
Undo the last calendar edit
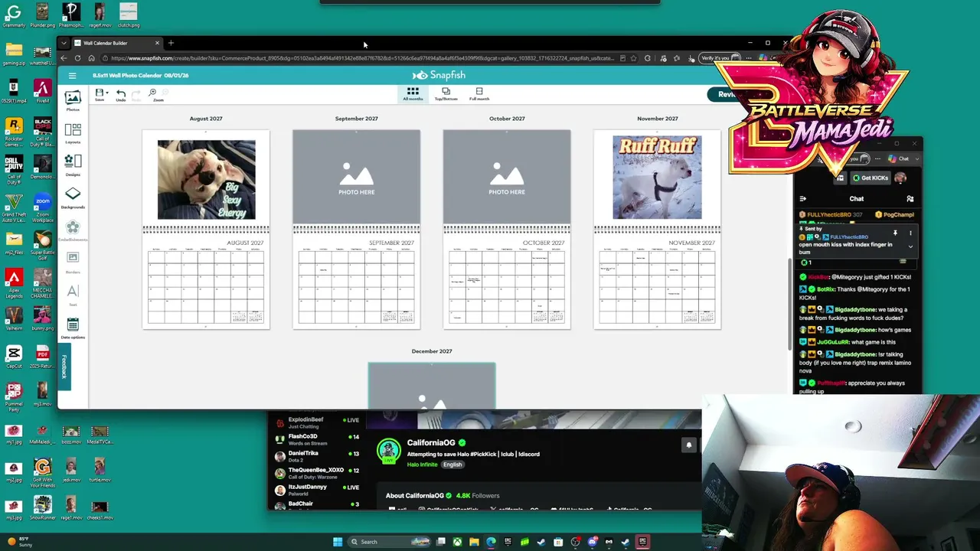(121, 95)
